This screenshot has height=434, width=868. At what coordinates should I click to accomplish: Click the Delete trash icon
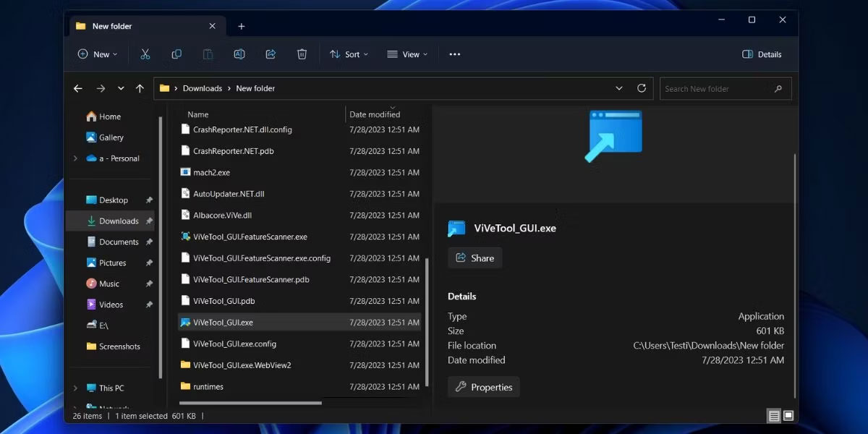point(302,54)
